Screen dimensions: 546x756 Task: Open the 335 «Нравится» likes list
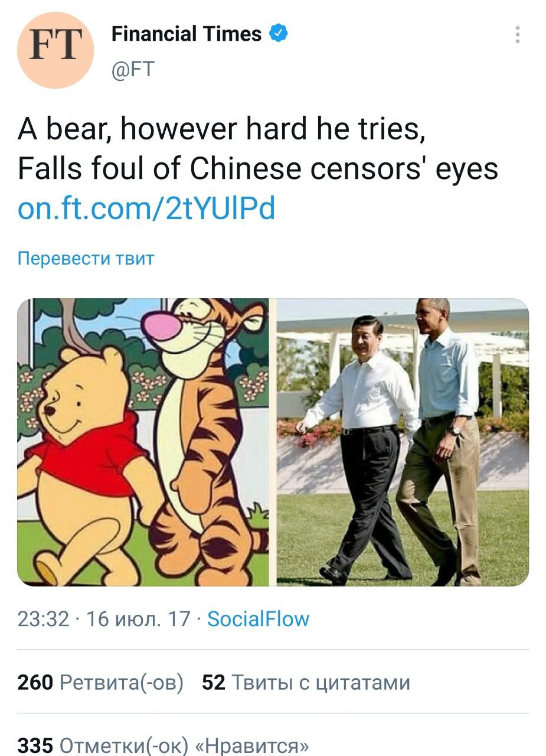(x=163, y=745)
